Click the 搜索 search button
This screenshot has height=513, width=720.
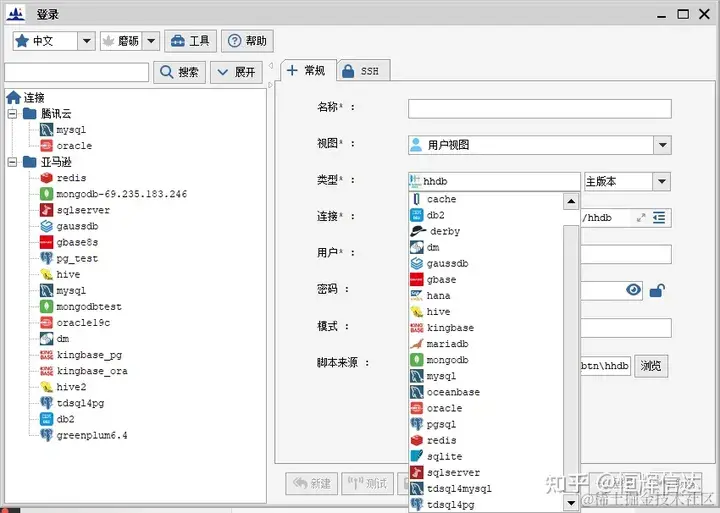(x=179, y=72)
